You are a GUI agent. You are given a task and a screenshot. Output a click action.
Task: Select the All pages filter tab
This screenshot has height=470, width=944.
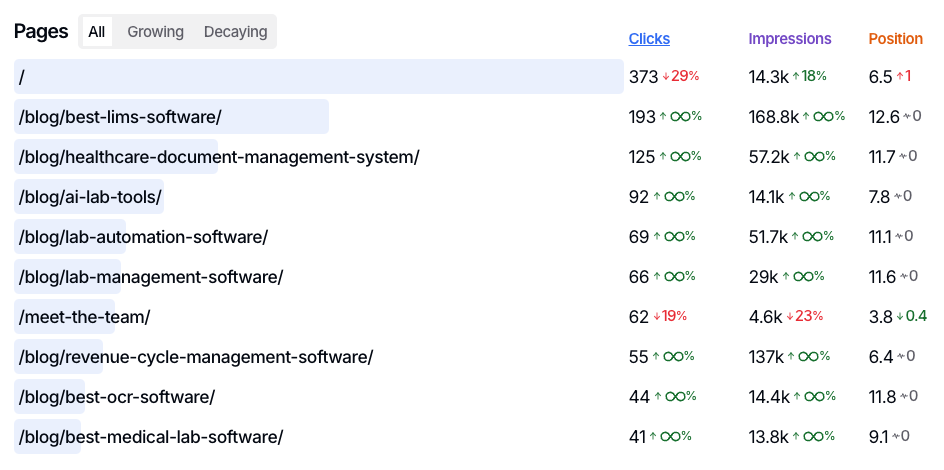pos(96,32)
